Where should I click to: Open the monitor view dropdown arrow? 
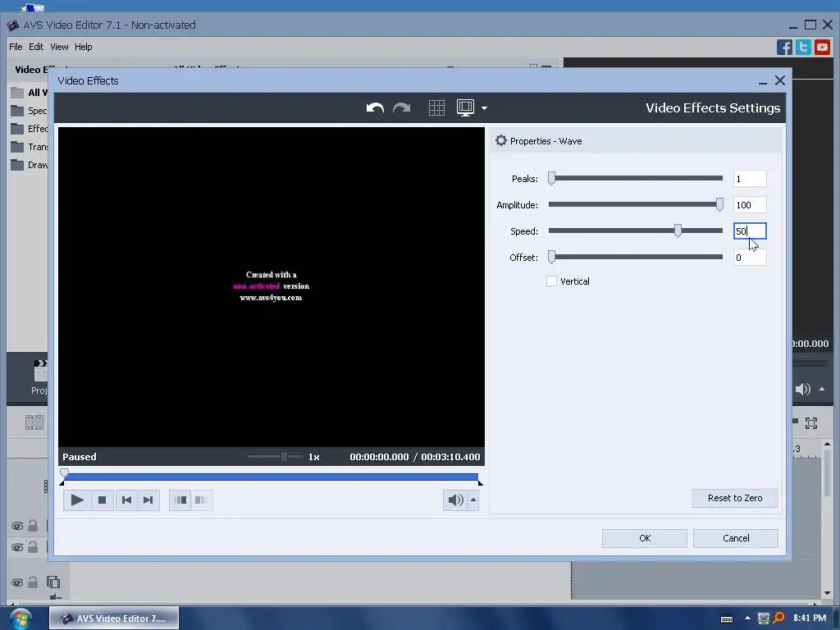point(484,108)
